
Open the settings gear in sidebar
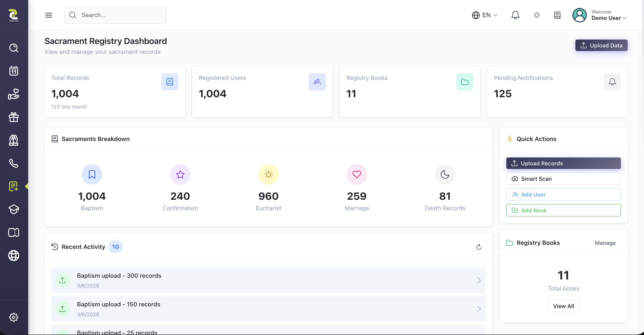point(14,317)
